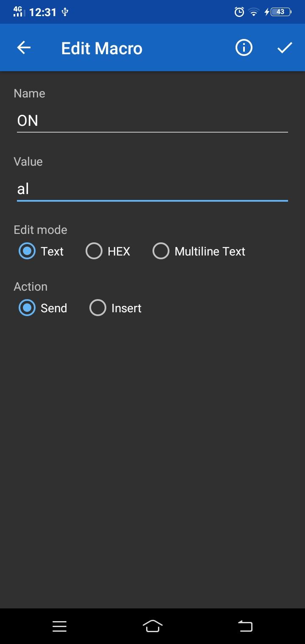Focus the Value input containing 'al'
This screenshot has height=644, width=305.
point(152,189)
